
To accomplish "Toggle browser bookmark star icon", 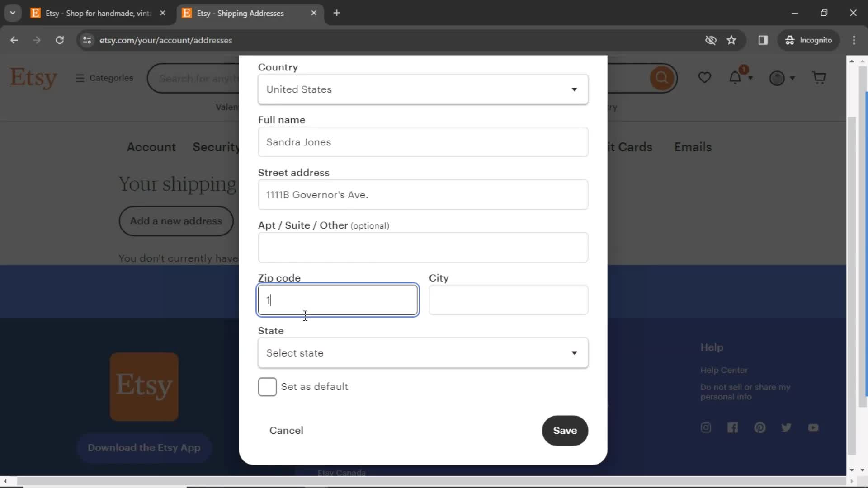I will coord(733,40).
